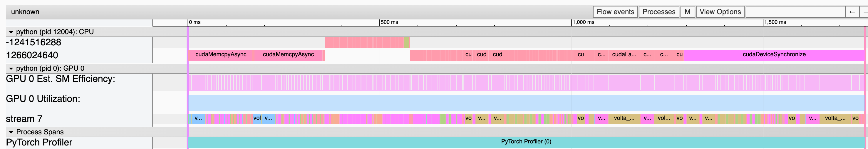Collapse the python (pid 12004): CPU process
This screenshot has width=868, height=149.
11,32
